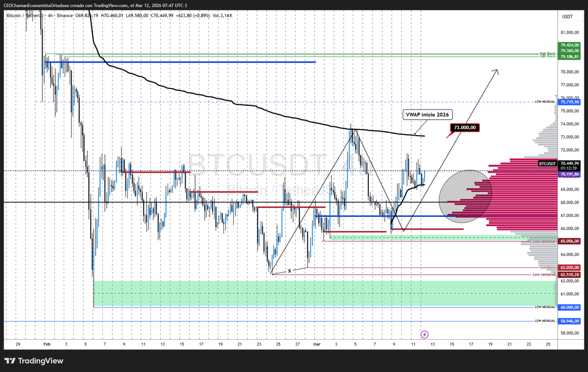Click the blue 75.719,90 price label
The width and height of the screenshot is (588, 372).
coord(570,102)
